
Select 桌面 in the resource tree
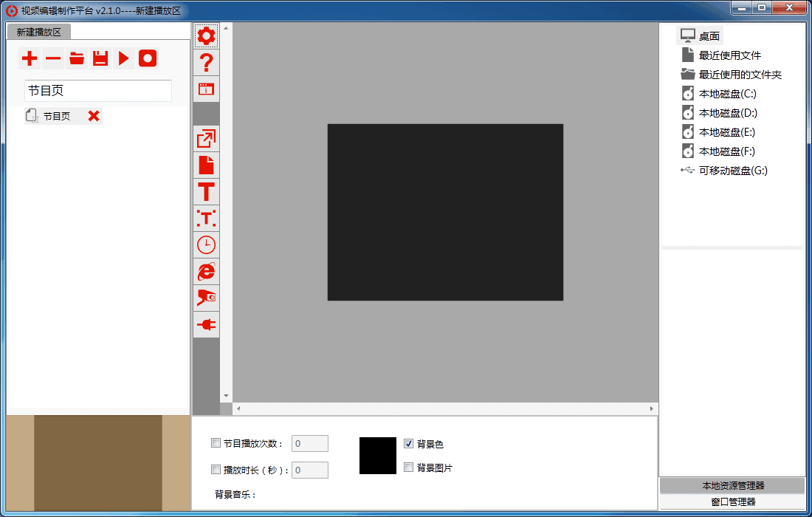[700, 35]
